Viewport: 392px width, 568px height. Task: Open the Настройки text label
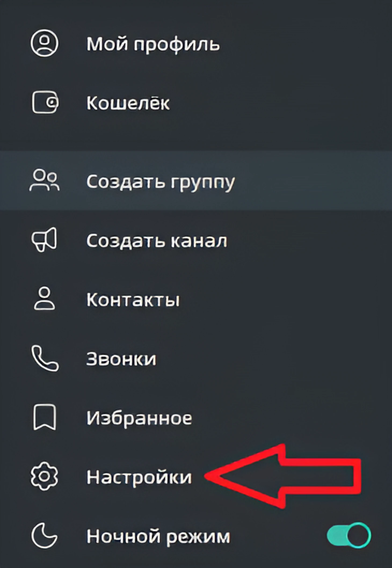click(139, 477)
